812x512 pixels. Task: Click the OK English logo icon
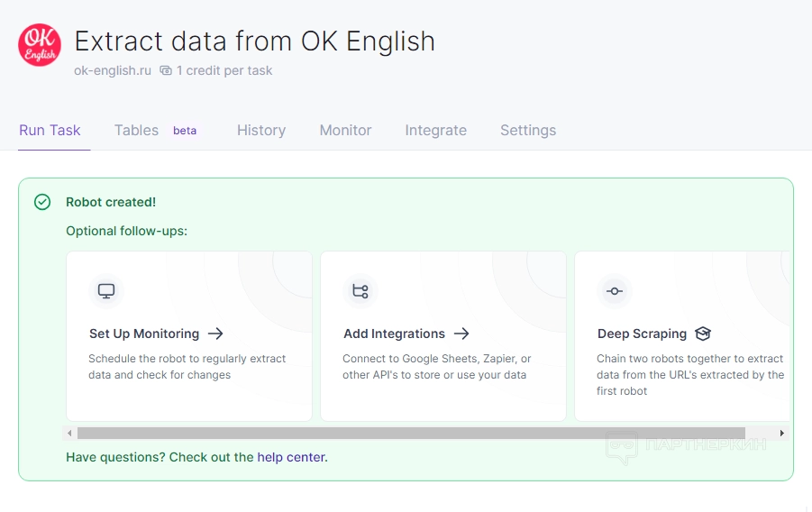click(40, 44)
